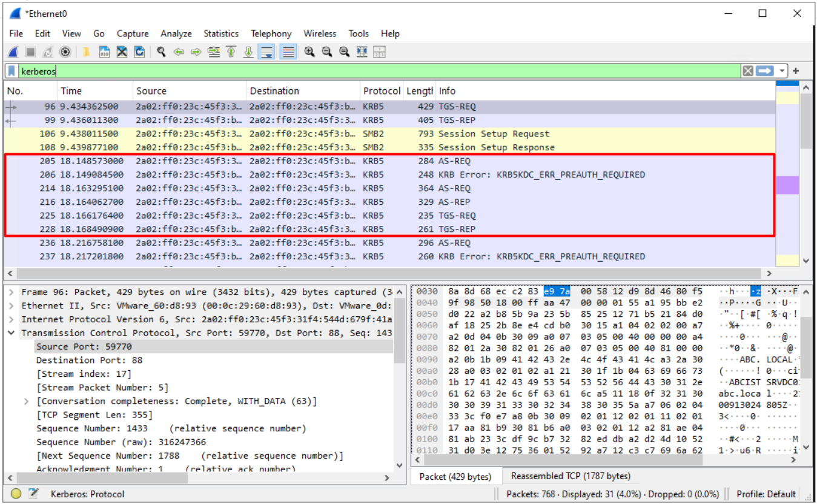Zoom in on the main window text
Screen dimensions: 817x504
(309, 52)
